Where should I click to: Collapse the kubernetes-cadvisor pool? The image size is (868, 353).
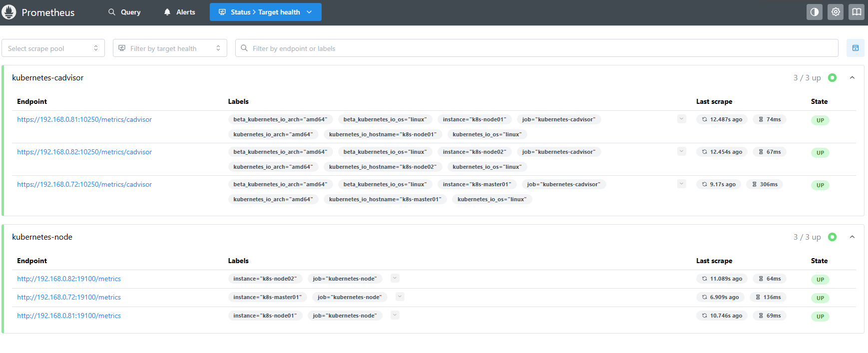(x=852, y=77)
